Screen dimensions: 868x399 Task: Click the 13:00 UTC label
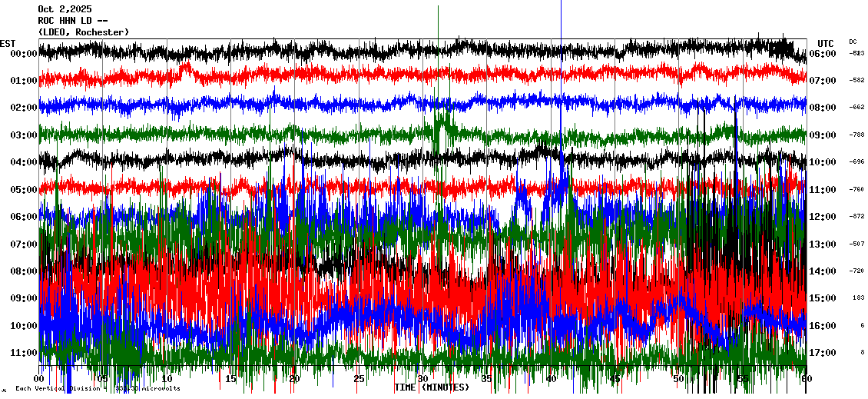(823, 244)
